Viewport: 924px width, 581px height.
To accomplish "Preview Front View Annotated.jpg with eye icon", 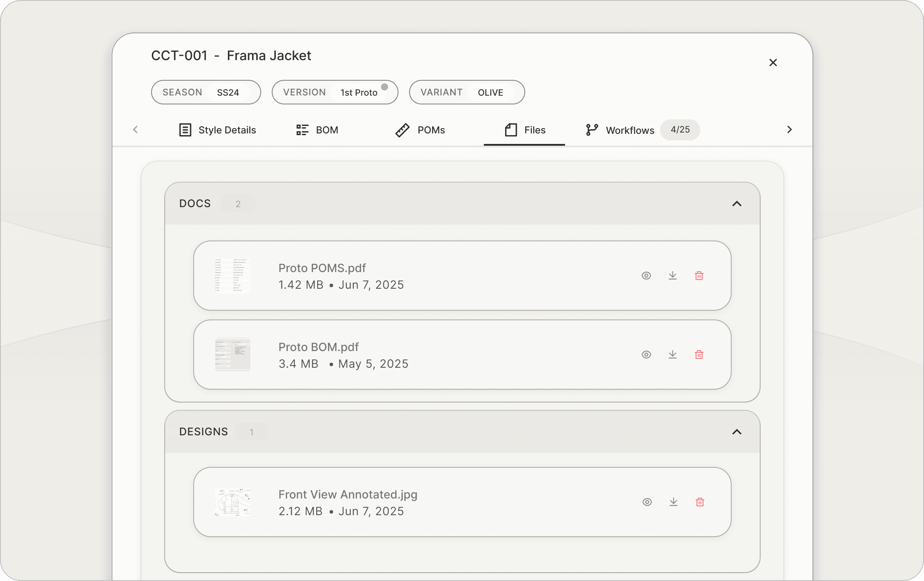I will click(647, 502).
